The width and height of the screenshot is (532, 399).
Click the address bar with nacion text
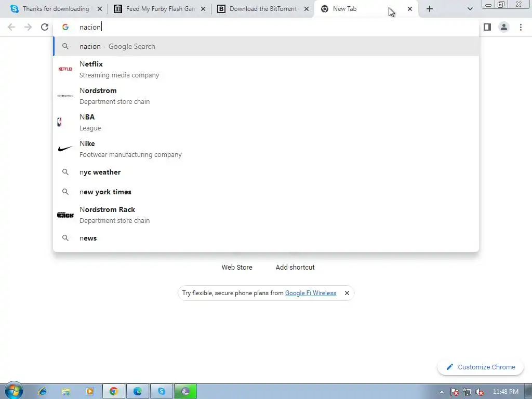[266, 27]
